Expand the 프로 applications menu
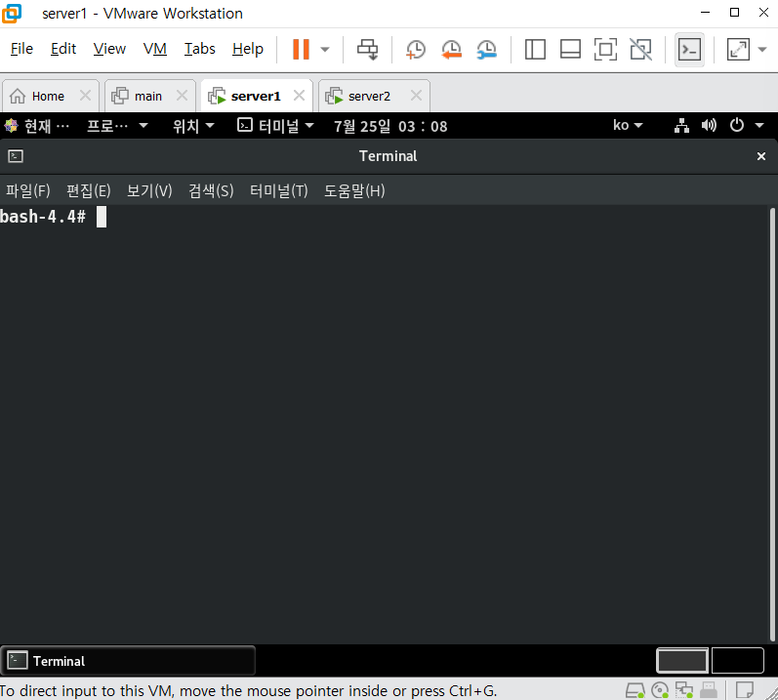The height and width of the screenshot is (700, 778). (x=117, y=126)
